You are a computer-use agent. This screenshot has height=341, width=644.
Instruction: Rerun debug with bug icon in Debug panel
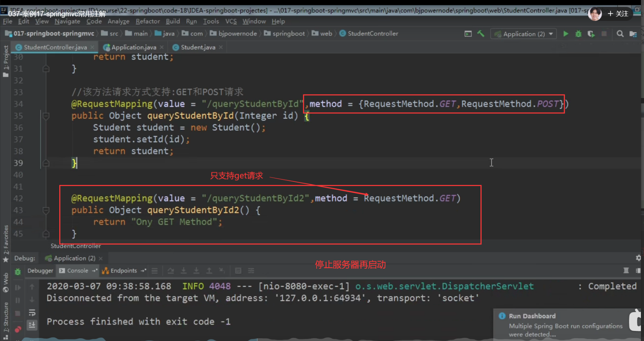coord(18,271)
